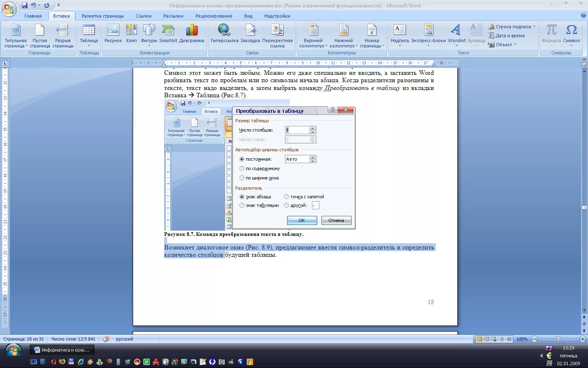The image size is (588, 368).
Task: Click the Windows Start orb
Action: 13,350
